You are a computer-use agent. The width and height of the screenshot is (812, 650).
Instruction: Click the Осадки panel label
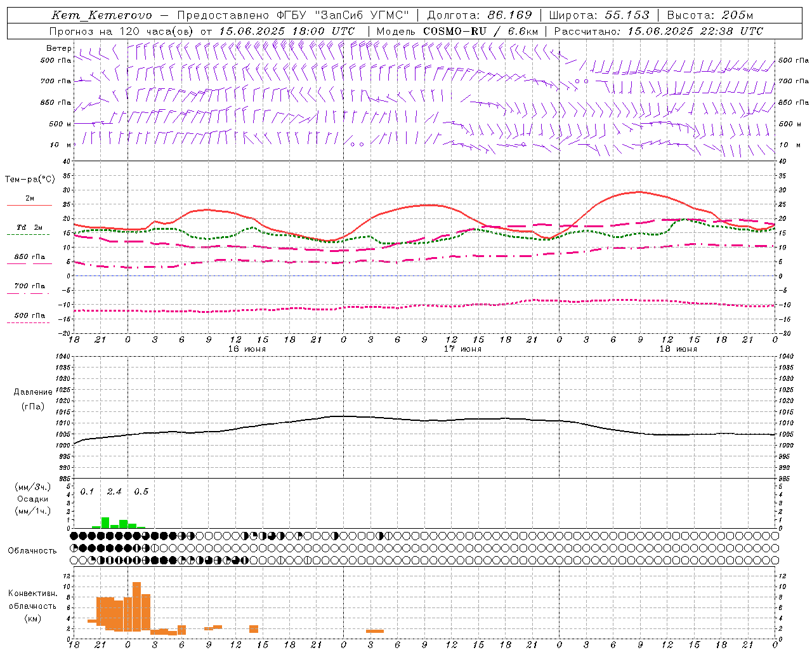(x=32, y=499)
